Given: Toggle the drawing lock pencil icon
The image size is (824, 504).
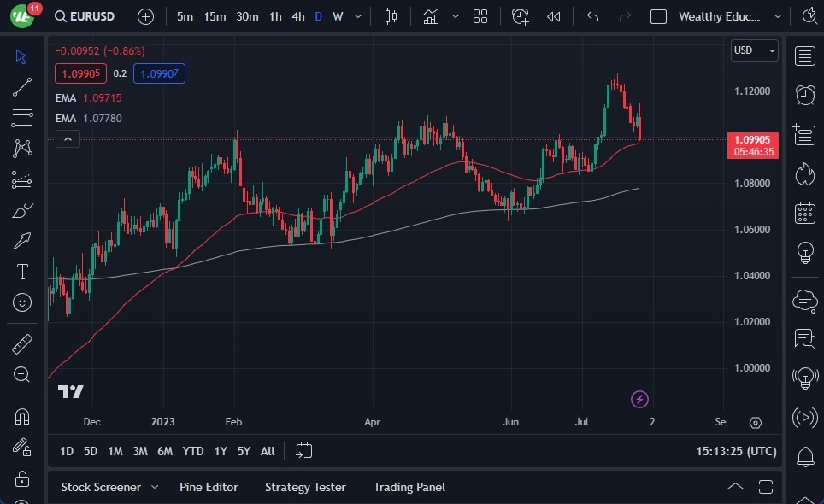Looking at the screenshot, I should click(21, 448).
